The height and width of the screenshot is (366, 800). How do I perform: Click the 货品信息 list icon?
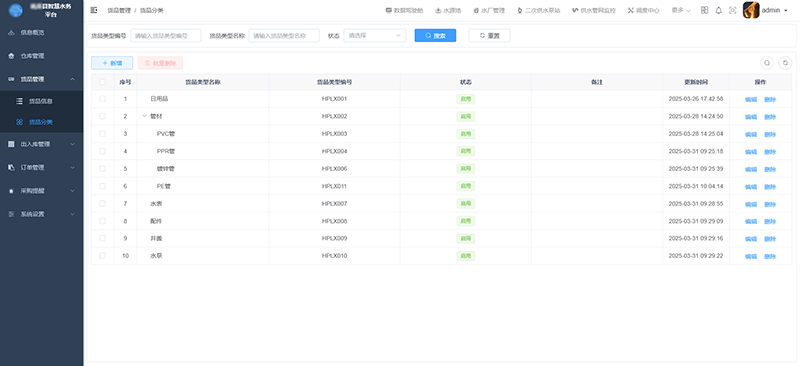[x=19, y=101]
